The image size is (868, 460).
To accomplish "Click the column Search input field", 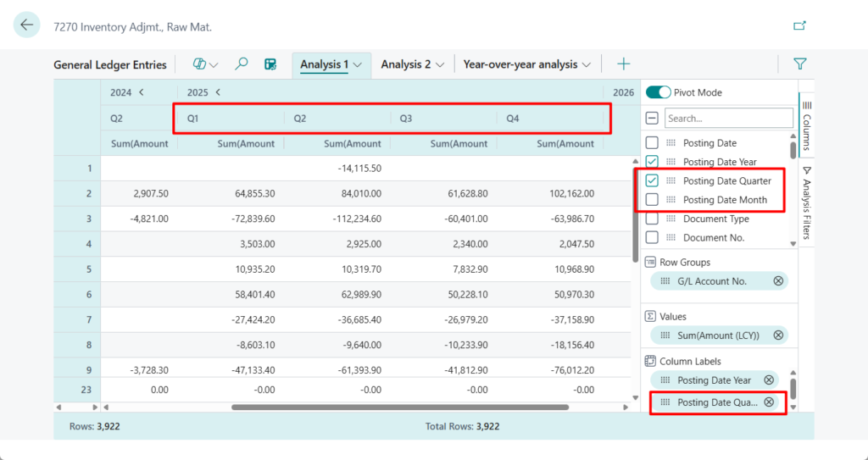I will (728, 119).
